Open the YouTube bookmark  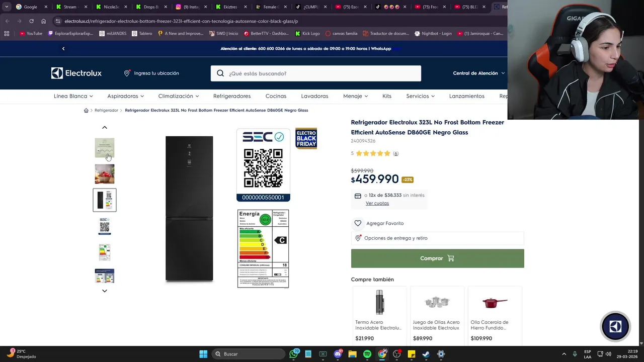pyautogui.click(x=31, y=34)
